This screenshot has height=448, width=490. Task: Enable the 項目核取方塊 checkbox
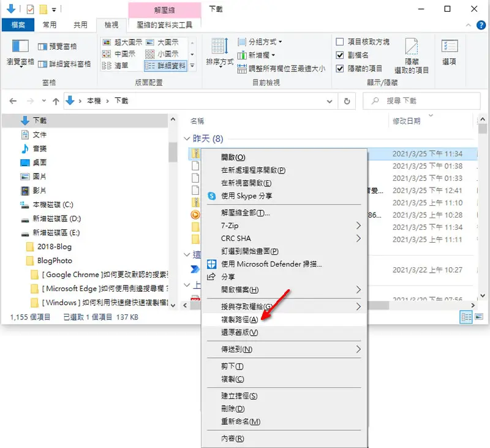(340, 42)
